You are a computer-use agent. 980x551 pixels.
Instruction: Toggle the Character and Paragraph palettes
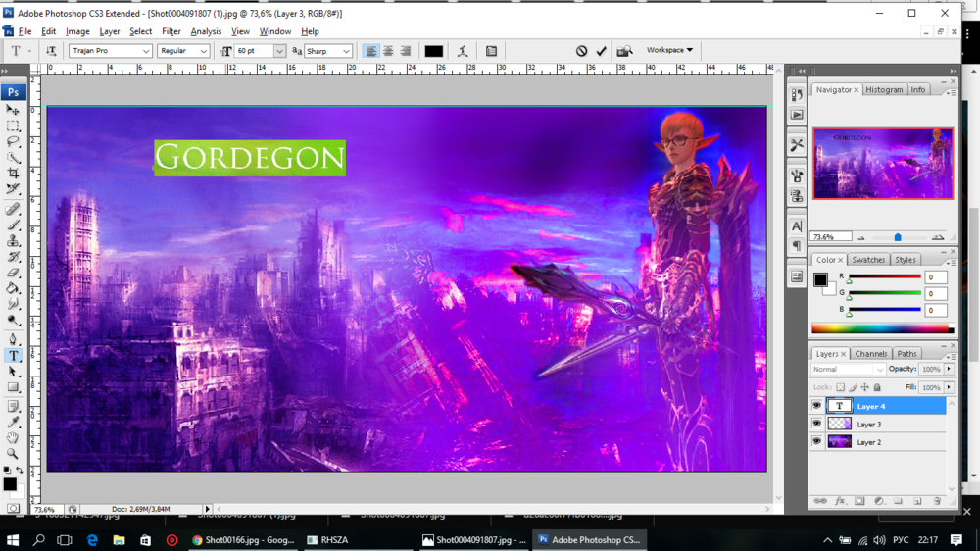click(491, 51)
